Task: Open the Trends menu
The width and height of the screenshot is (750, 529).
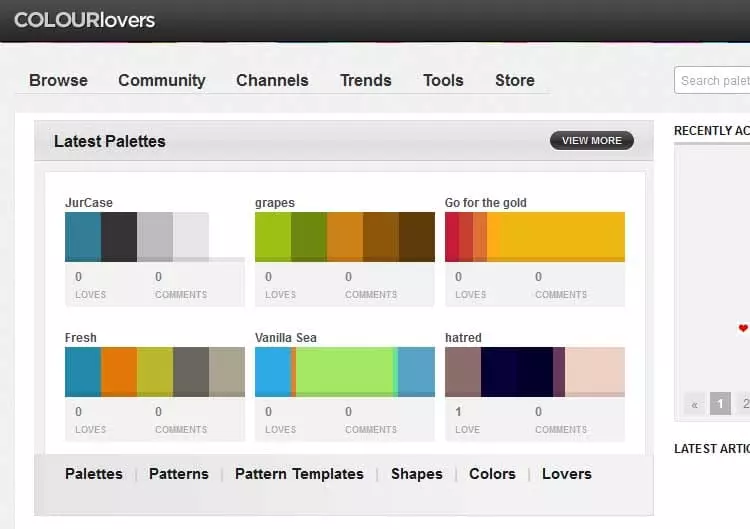Action: (x=365, y=80)
